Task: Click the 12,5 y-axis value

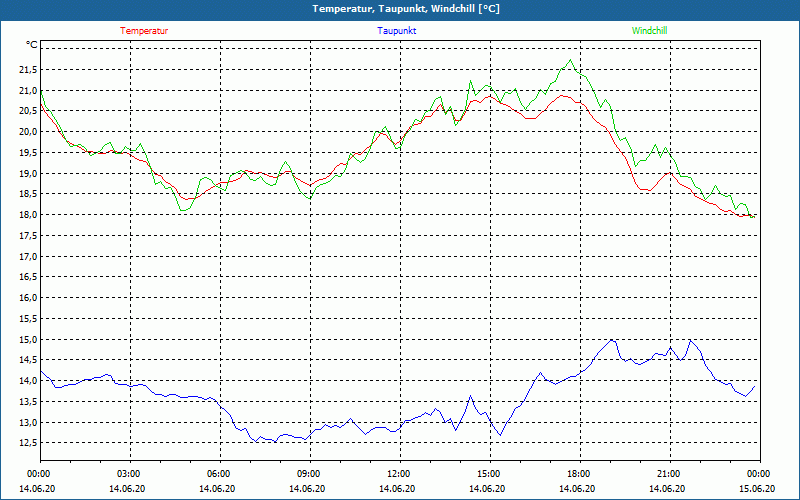Action: (x=28, y=443)
